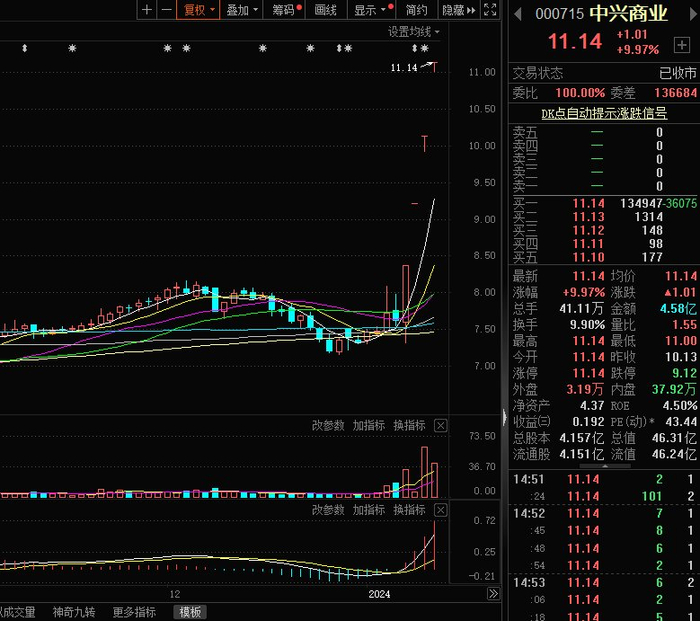Click the 买四 price 11.11
700x621 pixels.
click(x=588, y=243)
